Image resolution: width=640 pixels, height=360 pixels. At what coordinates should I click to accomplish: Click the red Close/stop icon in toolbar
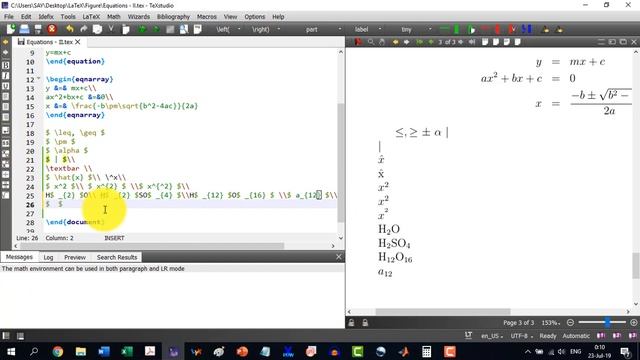click(52, 29)
